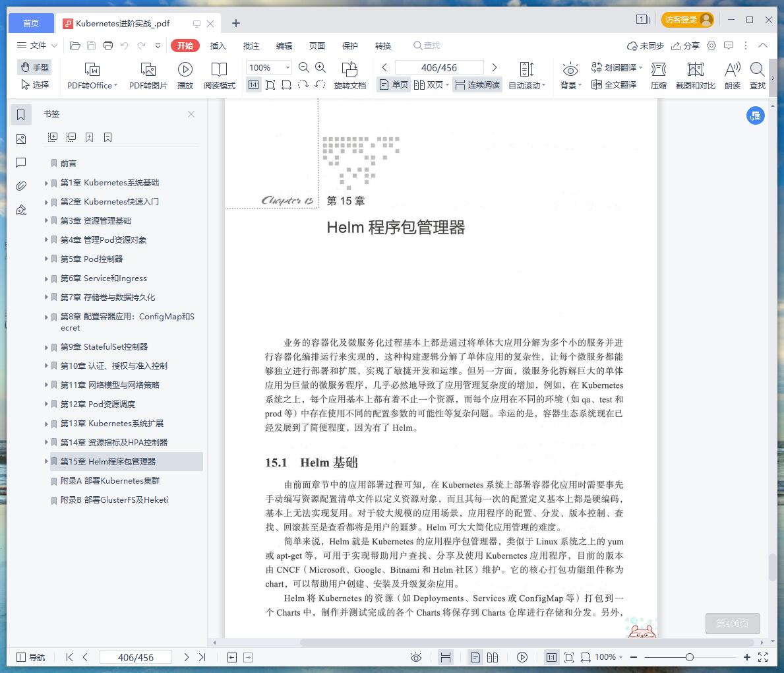Click the zoom in magnifier icon
Image resolution: width=784 pixels, height=673 pixels.
pyautogui.click(x=320, y=67)
